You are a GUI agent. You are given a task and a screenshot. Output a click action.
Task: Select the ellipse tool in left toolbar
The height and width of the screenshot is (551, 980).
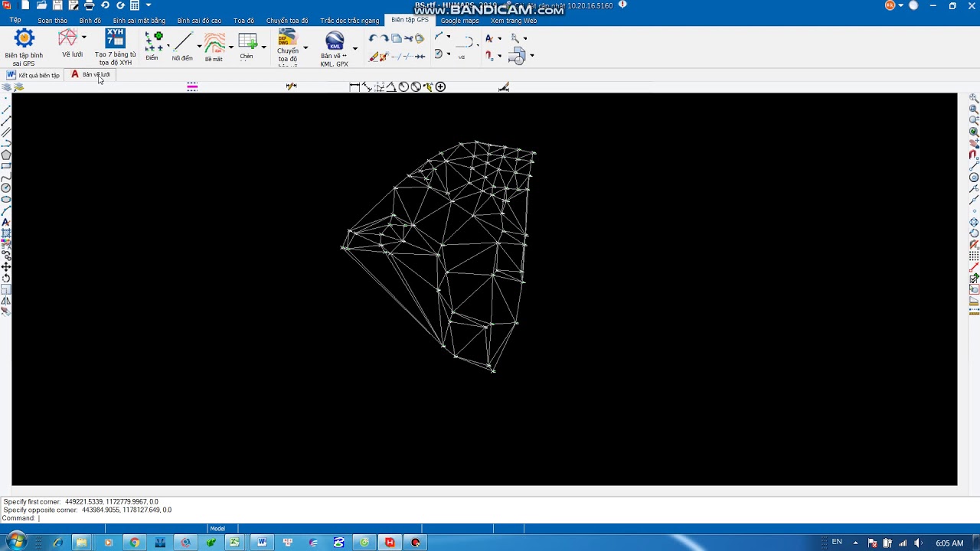point(5,200)
